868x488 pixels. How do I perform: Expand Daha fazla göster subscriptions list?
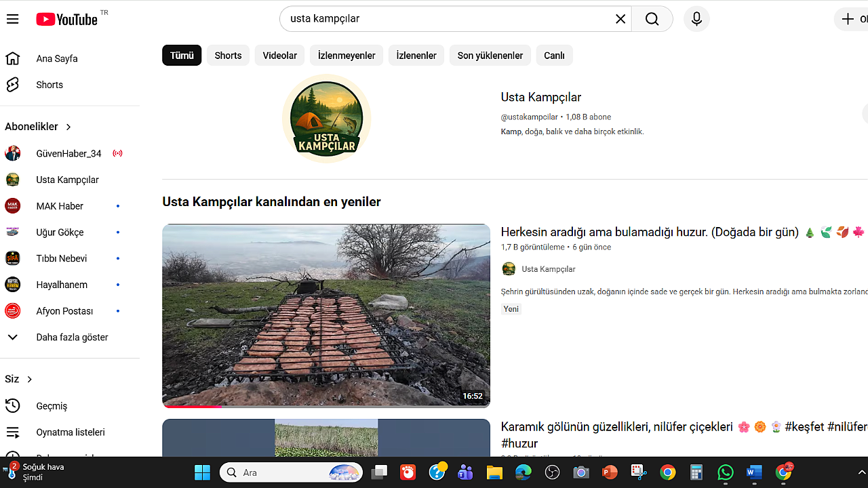coord(72,338)
